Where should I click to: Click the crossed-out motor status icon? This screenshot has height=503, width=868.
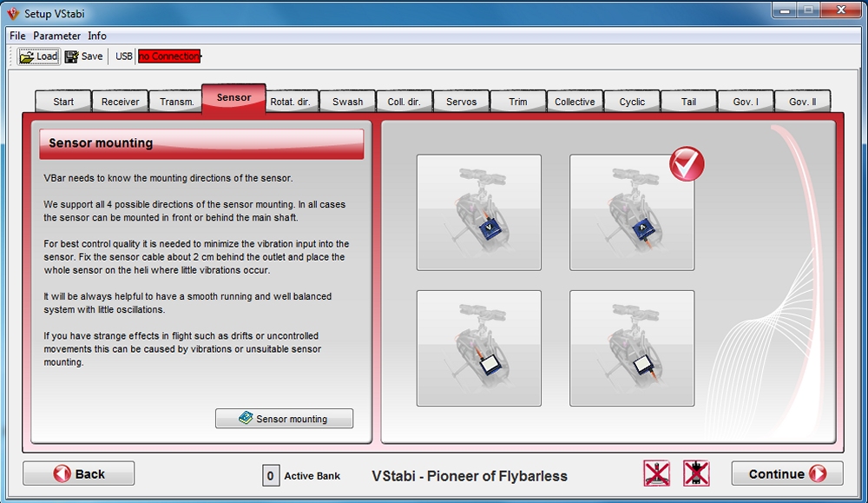[x=696, y=473]
